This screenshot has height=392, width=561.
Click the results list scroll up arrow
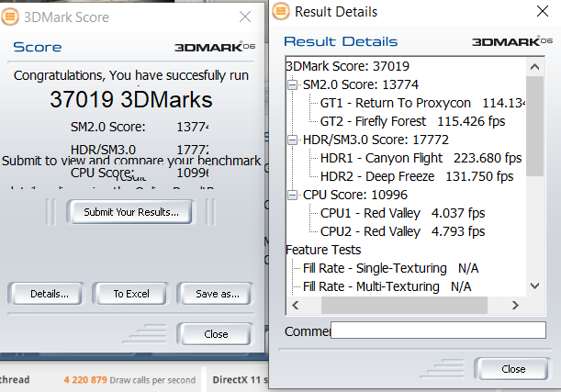(535, 67)
